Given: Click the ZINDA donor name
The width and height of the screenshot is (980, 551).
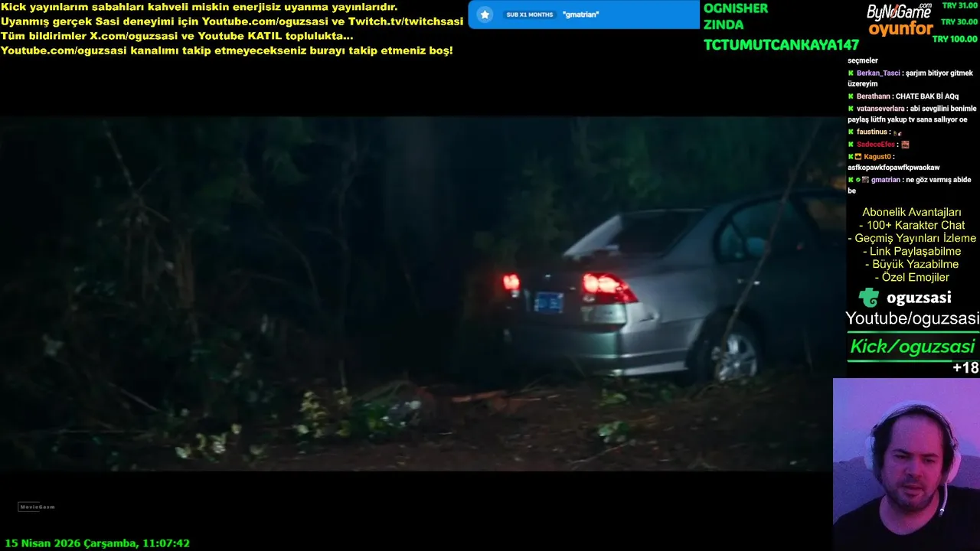Looking at the screenshot, I should pyautogui.click(x=724, y=24).
